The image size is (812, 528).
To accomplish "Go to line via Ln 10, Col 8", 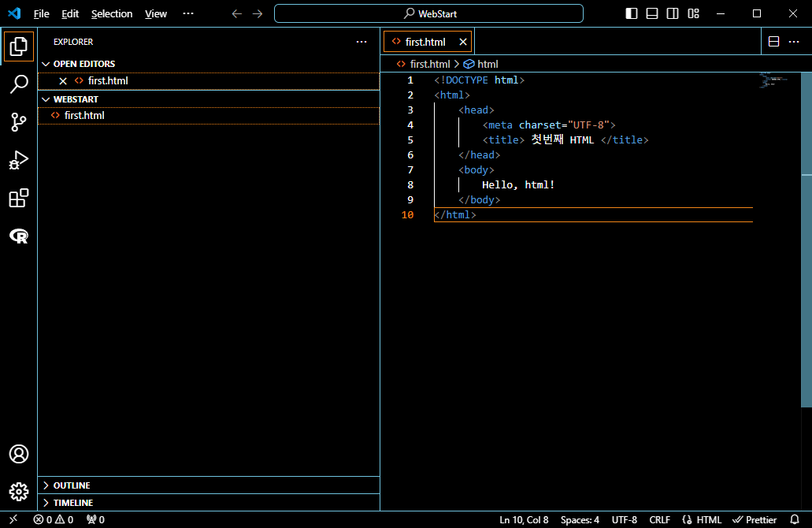I will click(x=524, y=519).
